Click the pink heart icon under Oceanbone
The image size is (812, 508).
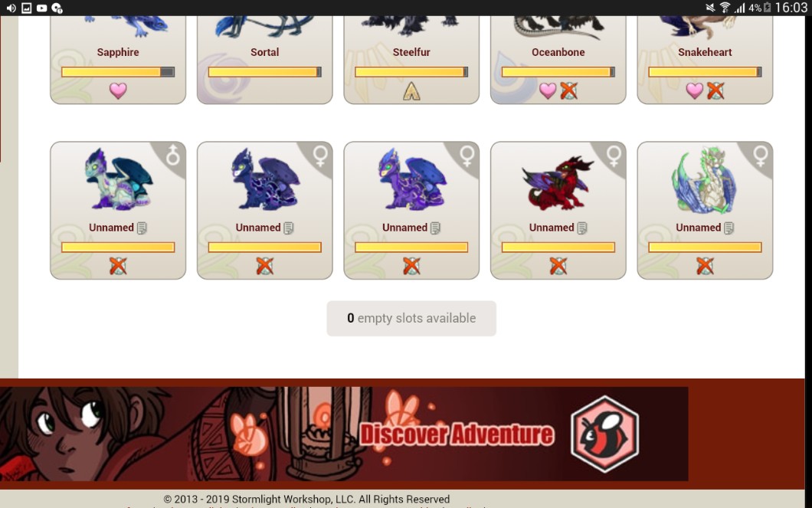tap(548, 90)
